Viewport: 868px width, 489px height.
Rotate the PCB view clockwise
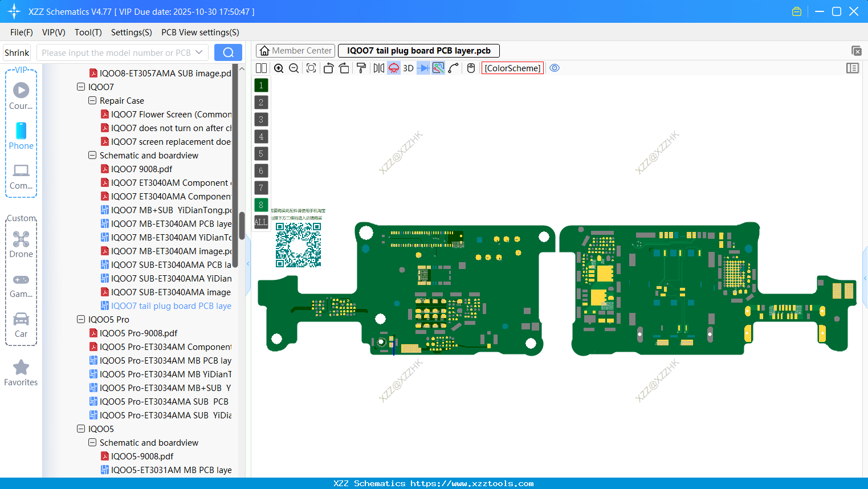tap(344, 68)
